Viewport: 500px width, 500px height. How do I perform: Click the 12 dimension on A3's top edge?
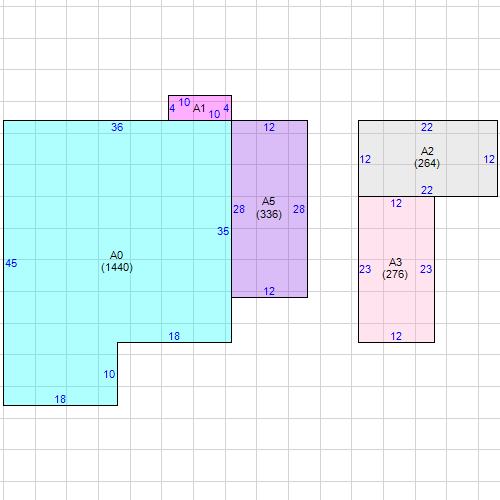pyautogui.click(x=396, y=203)
